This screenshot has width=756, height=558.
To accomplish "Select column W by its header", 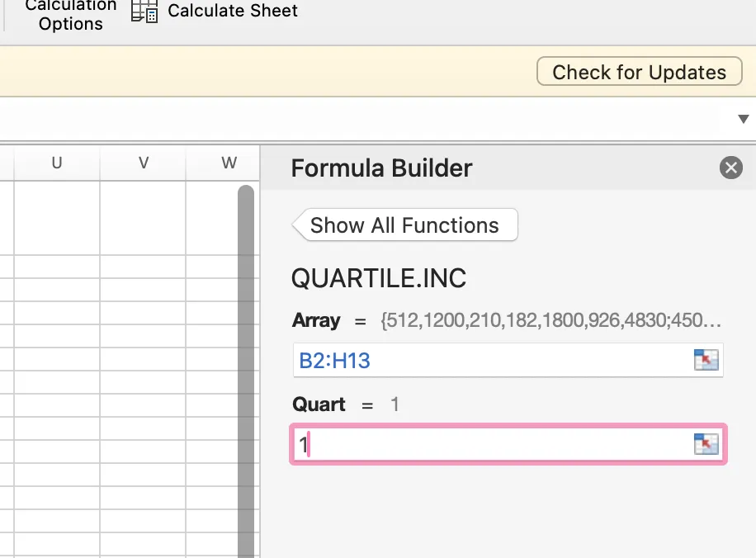I will (229, 163).
